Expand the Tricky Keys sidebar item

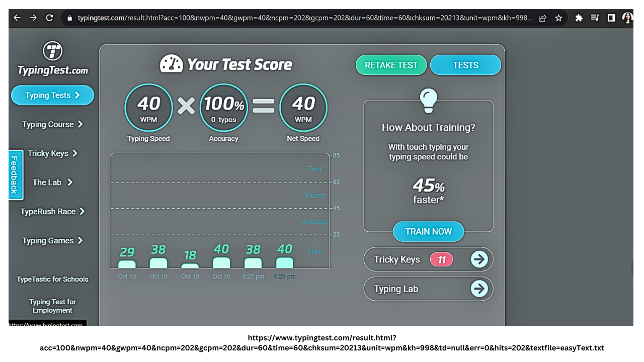pos(52,153)
